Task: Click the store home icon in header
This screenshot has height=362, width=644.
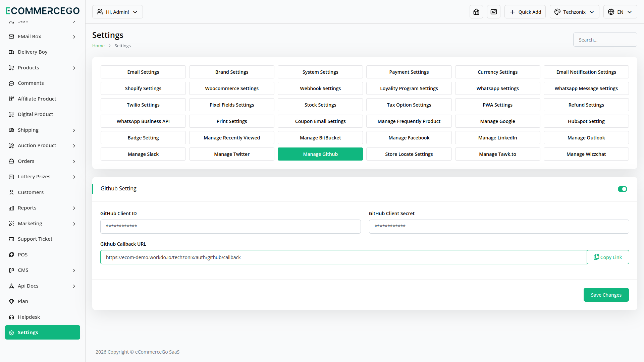Action: click(476, 12)
